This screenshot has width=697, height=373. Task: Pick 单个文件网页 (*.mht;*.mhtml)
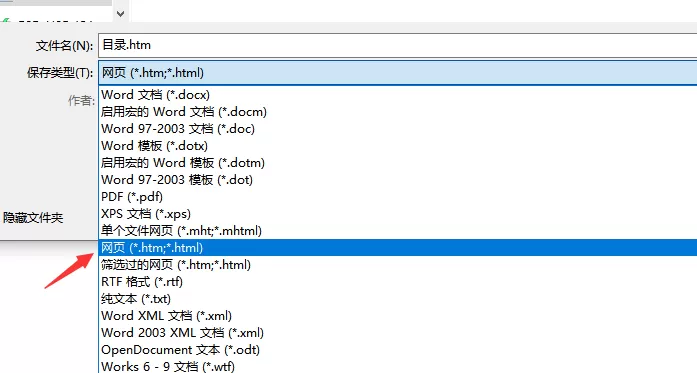pyautogui.click(x=397, y=231)
